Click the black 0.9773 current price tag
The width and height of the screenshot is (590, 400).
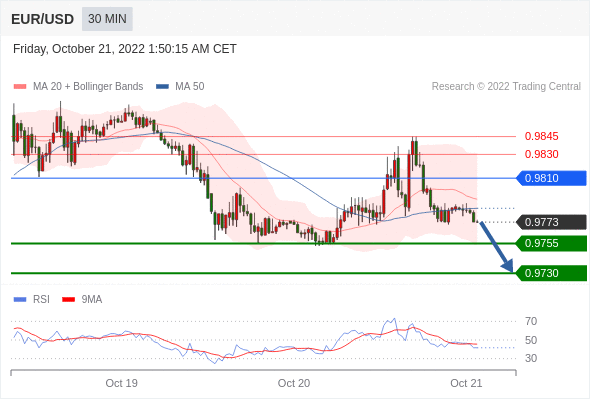point(551,222)
